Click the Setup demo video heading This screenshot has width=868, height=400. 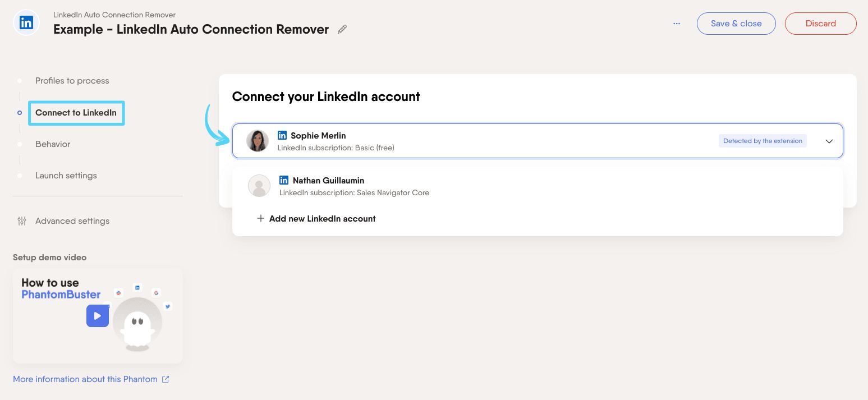(x=50, y=258)
